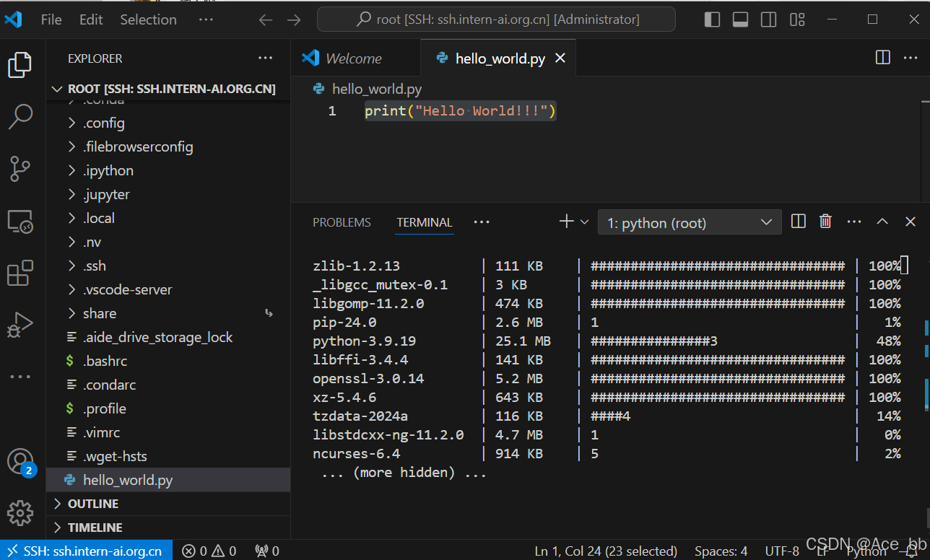Close the hello_world.py tab

point(560,58)
